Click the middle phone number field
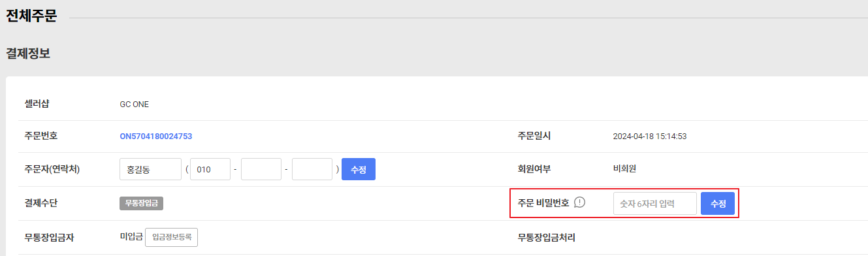 click(x=261, y=169)
